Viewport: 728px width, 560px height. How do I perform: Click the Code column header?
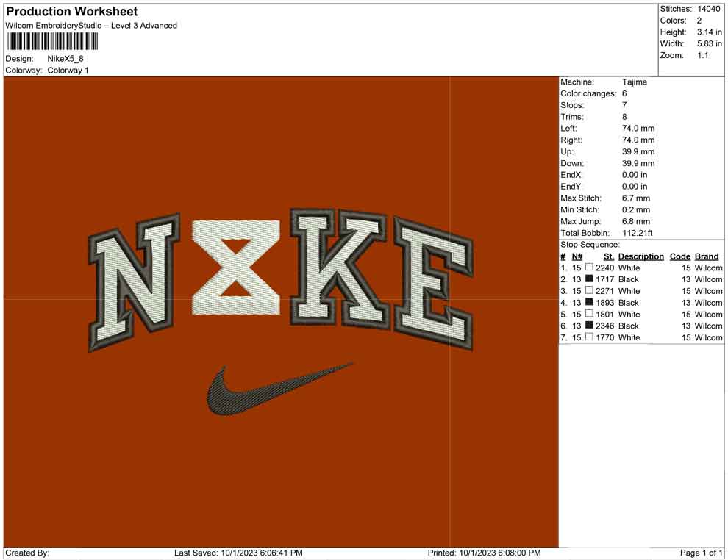coord(680,256)
